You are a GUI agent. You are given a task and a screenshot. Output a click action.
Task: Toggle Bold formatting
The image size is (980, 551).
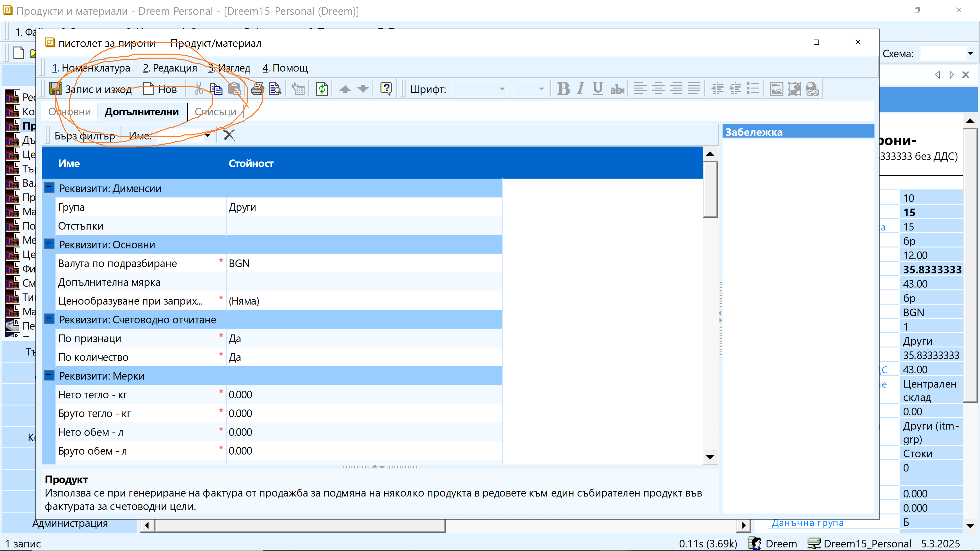click(x=563, y=89)
